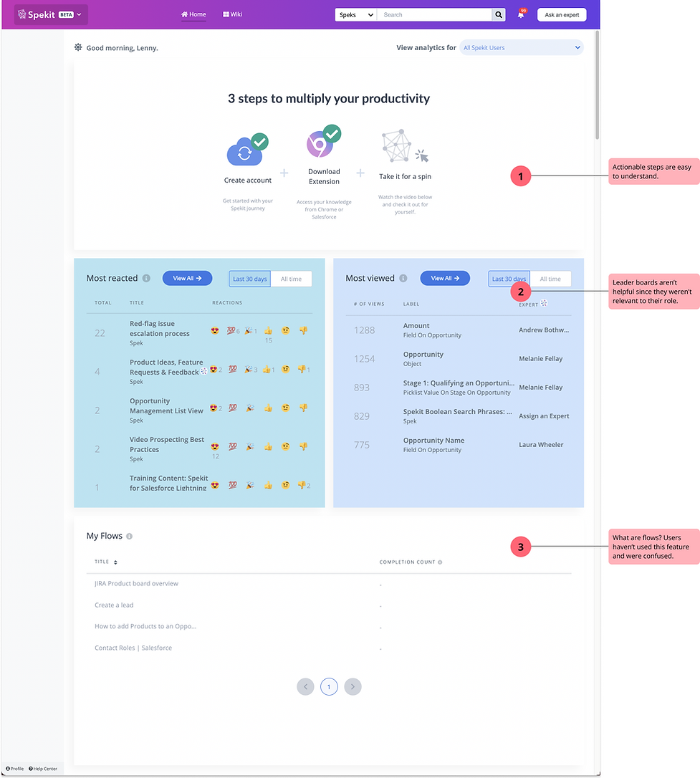This screenshot has width=700, height=778.
Task: Expand the dropdown arrow beside the Spekit logo
Action: pyautogui.click(x=79, y=14)
